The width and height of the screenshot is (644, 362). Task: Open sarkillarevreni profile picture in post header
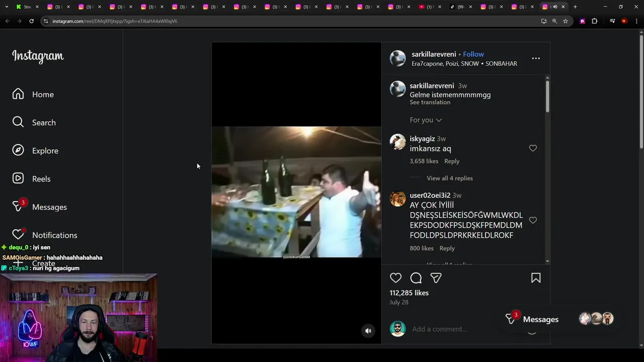397,58
